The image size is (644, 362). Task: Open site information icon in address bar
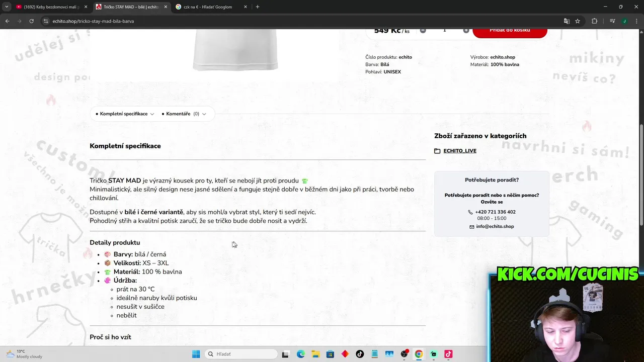click(x=45, y=21)
